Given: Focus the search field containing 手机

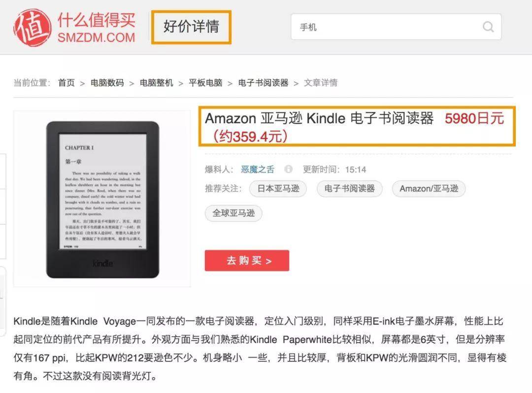Looking at the screenshot, I should coord(396,27).
